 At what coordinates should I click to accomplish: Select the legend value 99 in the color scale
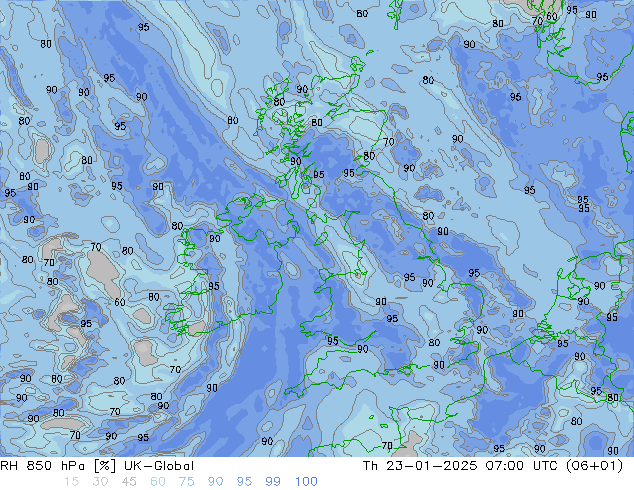pos(273,482)
